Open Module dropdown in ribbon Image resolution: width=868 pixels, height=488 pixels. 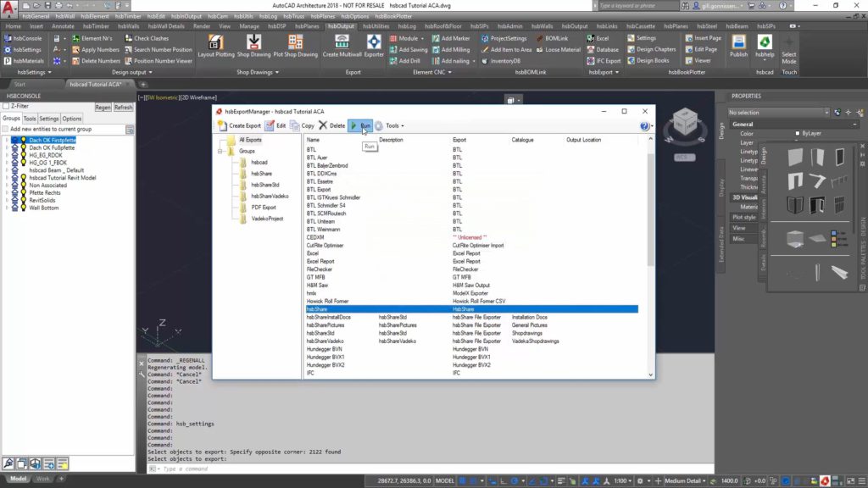[407, 38]
